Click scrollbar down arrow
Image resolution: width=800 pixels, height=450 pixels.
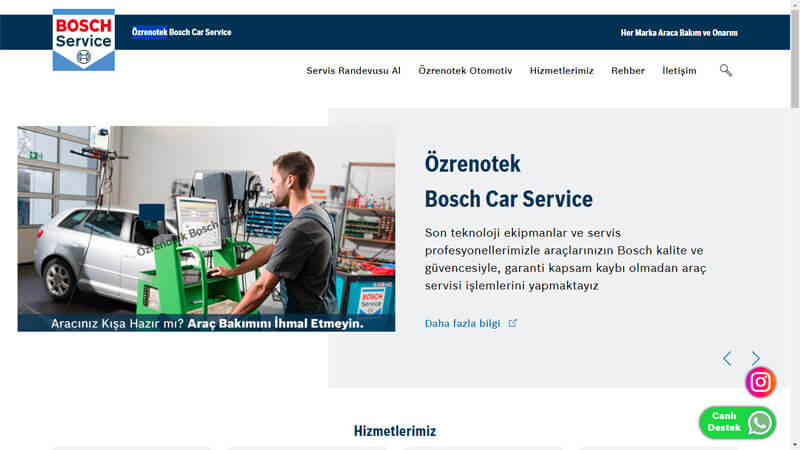click(x=794, y=444)
